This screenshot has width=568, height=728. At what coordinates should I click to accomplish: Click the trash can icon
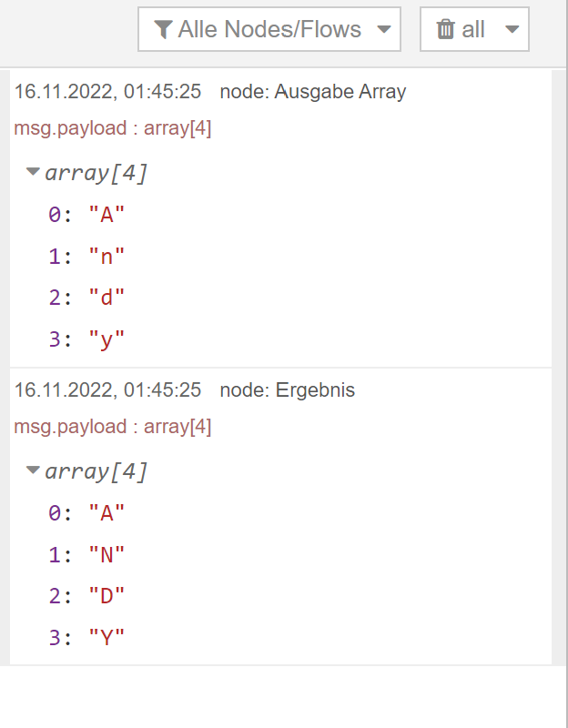(x=445, y=29)
